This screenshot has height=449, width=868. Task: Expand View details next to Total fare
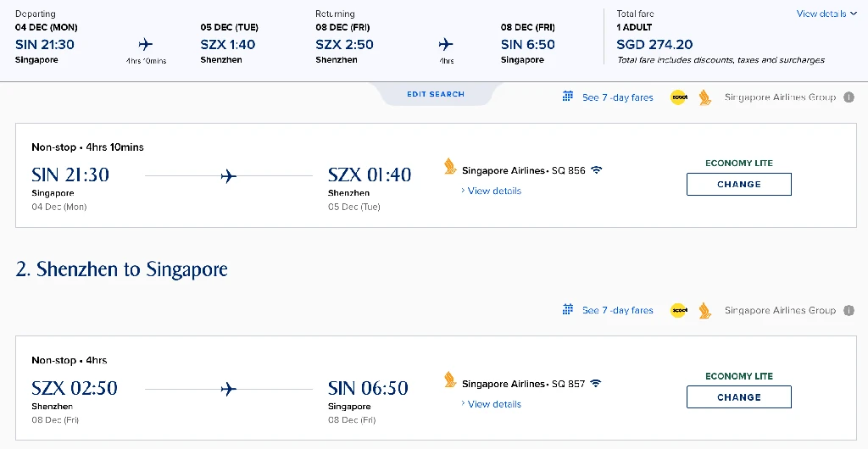tap(826, 14)
